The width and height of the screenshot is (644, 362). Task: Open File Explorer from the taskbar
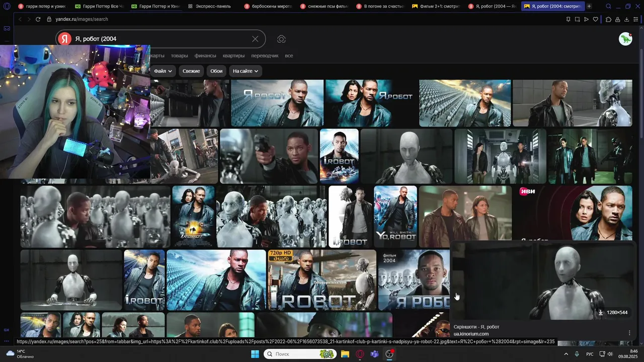click(345, 354)
